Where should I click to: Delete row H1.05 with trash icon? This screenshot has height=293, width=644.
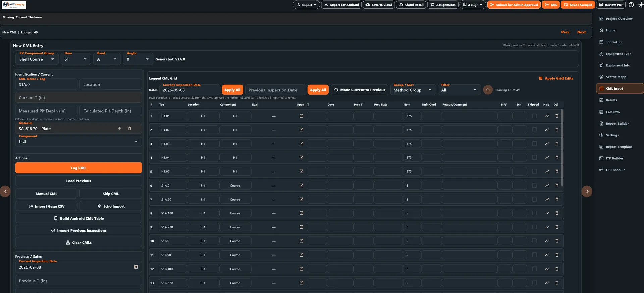click(557, 171)
